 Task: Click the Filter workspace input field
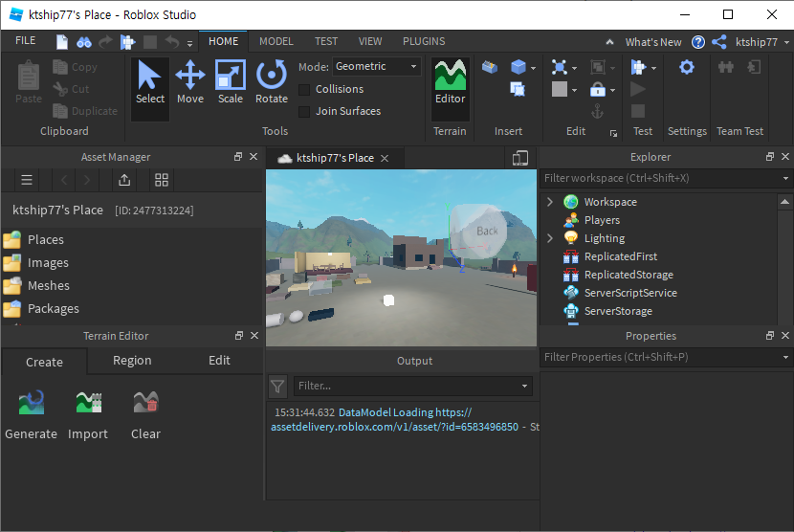(660, 178)
